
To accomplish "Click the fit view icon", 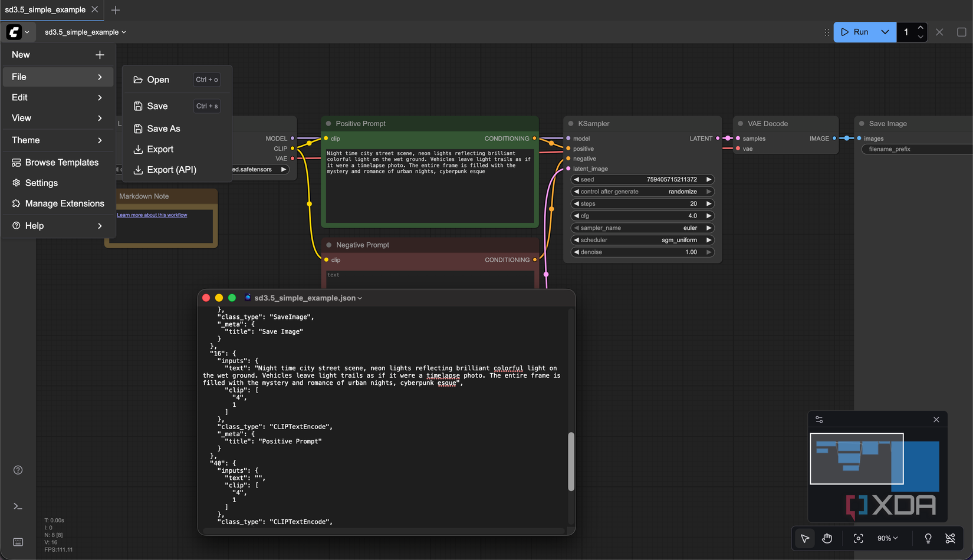I will [x=859, y=538].
